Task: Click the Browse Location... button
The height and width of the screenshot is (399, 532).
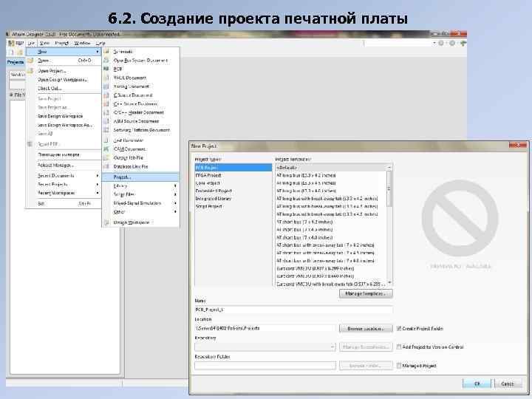Action: tap(366, 328)
